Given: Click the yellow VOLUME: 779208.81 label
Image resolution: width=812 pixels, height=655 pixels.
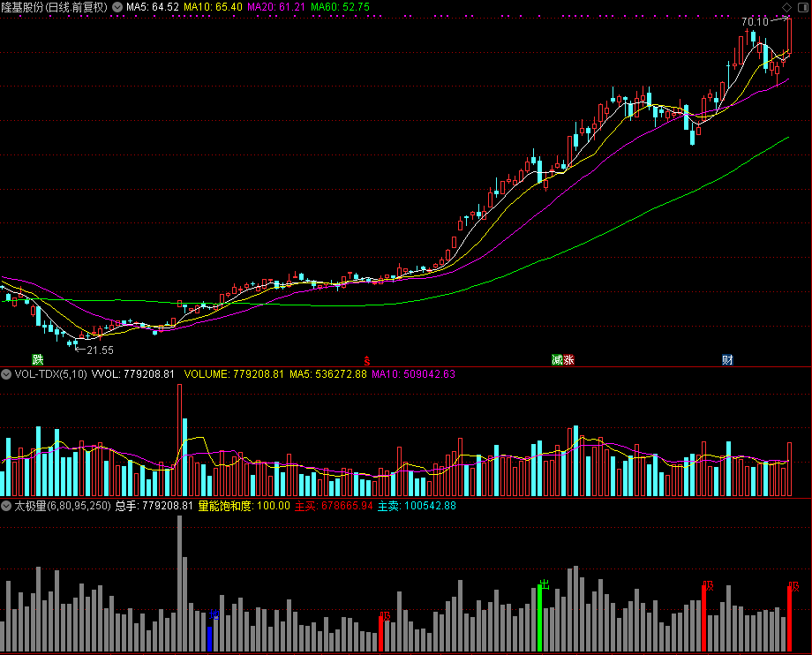Looking at the screenshot, I should pyautogui.click(x=234, y=373).
